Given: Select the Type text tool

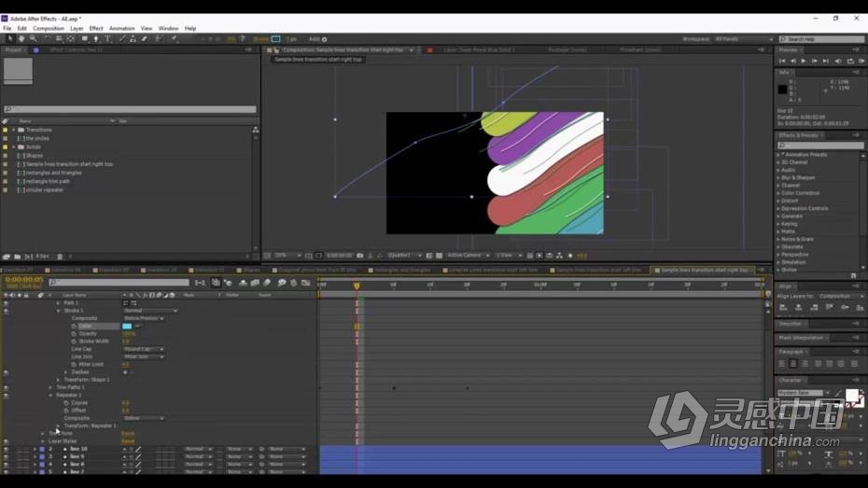Looking at the screenshot, I should point(108,39).
